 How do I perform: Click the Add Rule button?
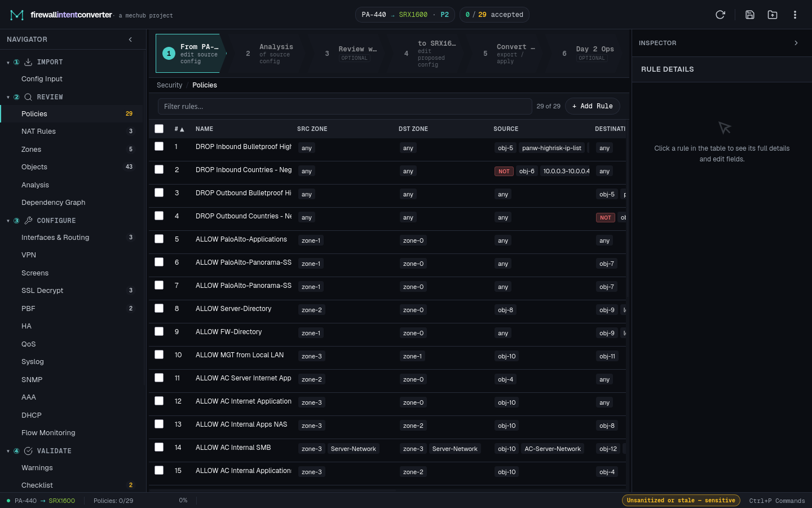click(592, 106)
